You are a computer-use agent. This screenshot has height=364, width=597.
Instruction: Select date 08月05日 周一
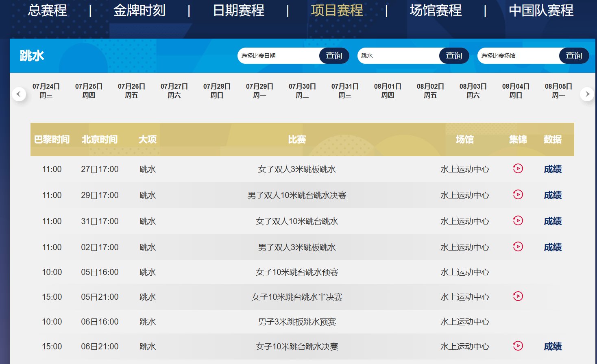[x=558, y=91]
